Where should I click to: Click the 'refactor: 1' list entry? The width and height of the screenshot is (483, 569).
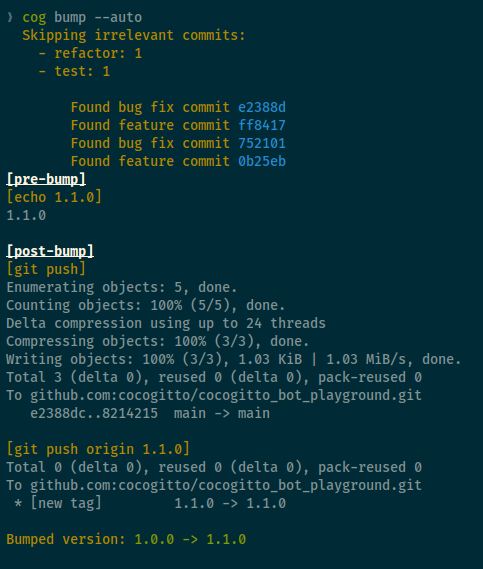pos(98,53)
